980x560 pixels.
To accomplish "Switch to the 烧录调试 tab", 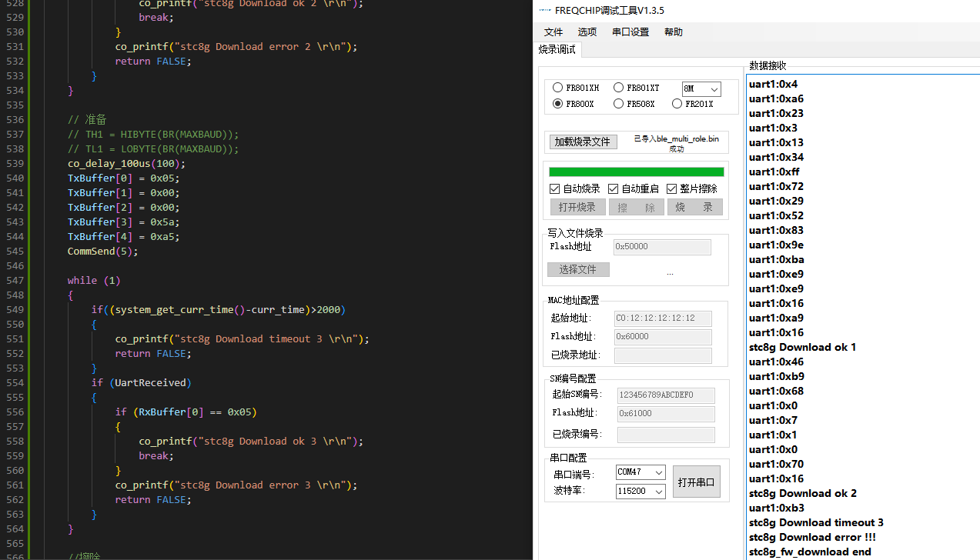I will click(557, 50).
